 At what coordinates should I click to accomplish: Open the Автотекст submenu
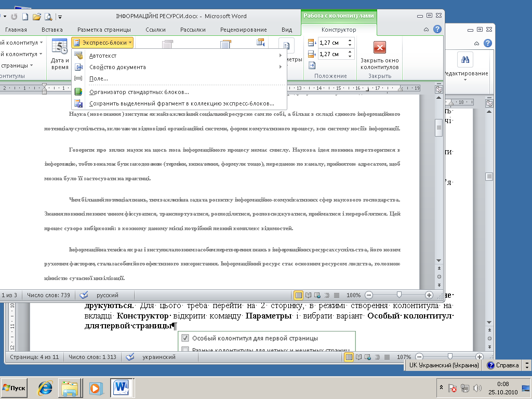(x=179, y=56)
